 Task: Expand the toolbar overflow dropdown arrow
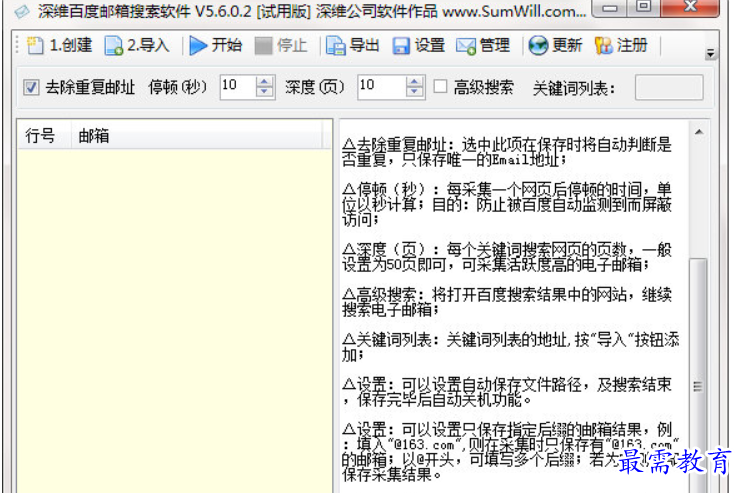[x=710, y=53]
